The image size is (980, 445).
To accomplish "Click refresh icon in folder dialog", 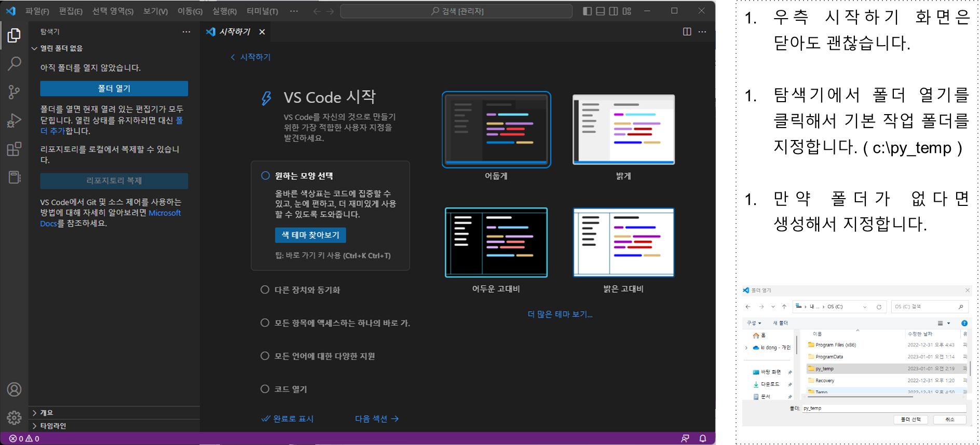I will pyautogui.click(x=879, y=307).
